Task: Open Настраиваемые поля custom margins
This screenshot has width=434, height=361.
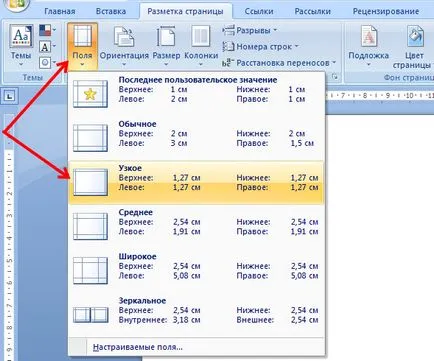Action: [x=197, y=347]
